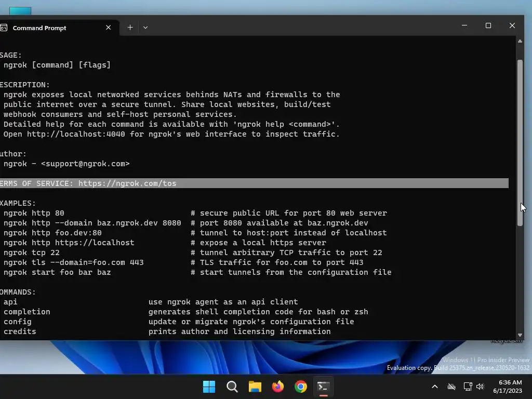Click '# tunnel to host:port instead of localhost'
Screen dimensions: 532x399
click(289, 233)
